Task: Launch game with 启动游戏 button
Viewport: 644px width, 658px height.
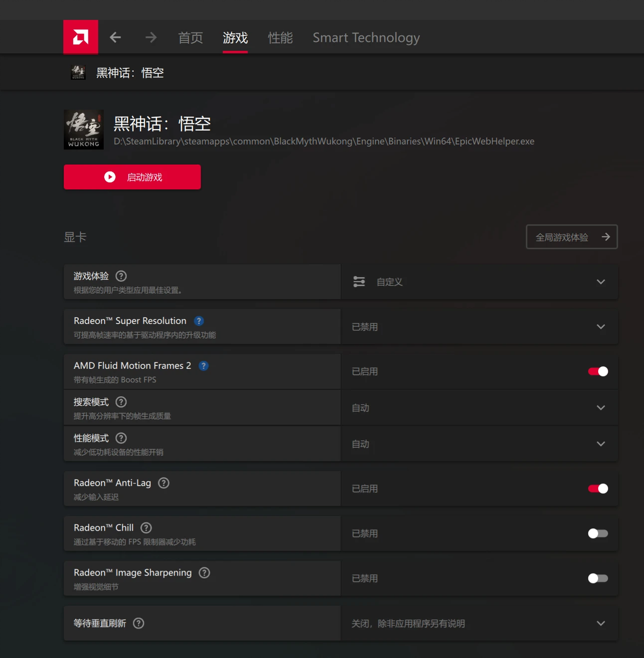Action: 132,177
